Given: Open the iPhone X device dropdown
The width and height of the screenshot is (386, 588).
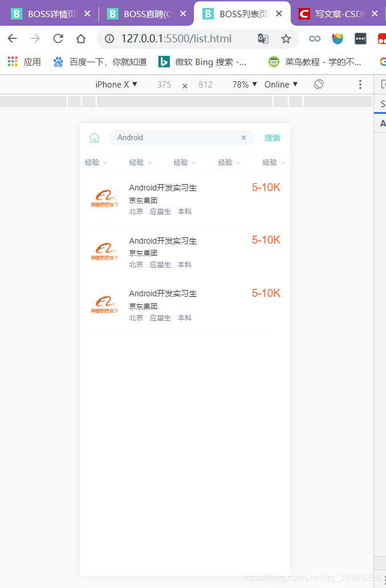Looking at the screenshot, I should coord(116,85).
